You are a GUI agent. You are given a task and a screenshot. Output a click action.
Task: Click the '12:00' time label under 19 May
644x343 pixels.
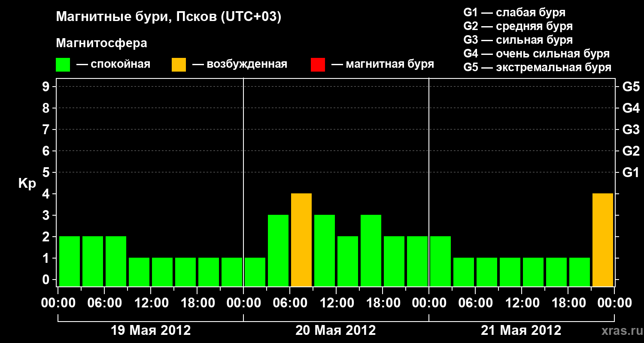point(151,303)
